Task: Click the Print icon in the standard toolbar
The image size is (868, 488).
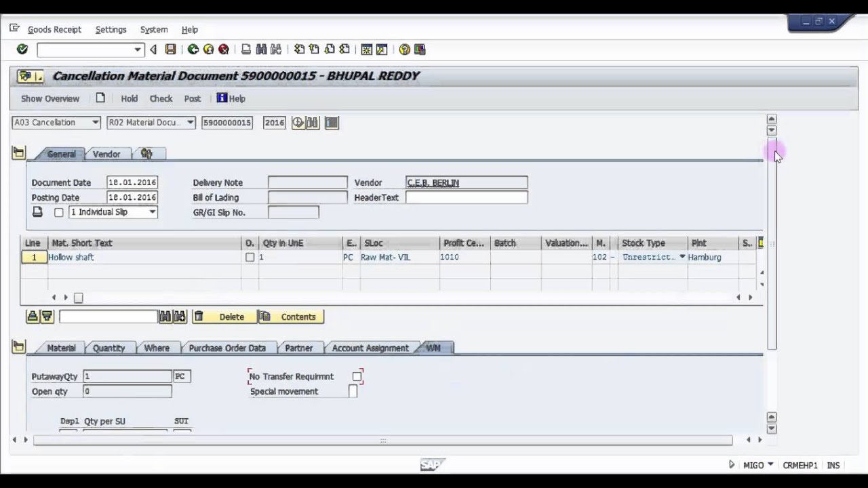Action: 246,49
